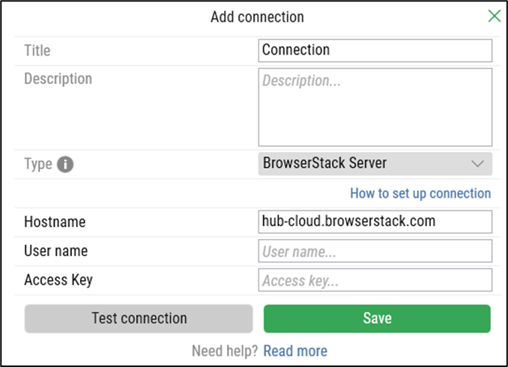Click the Hostname label
Screen dimensions: 508x367
pyautogui.click(x=55, y=222)
